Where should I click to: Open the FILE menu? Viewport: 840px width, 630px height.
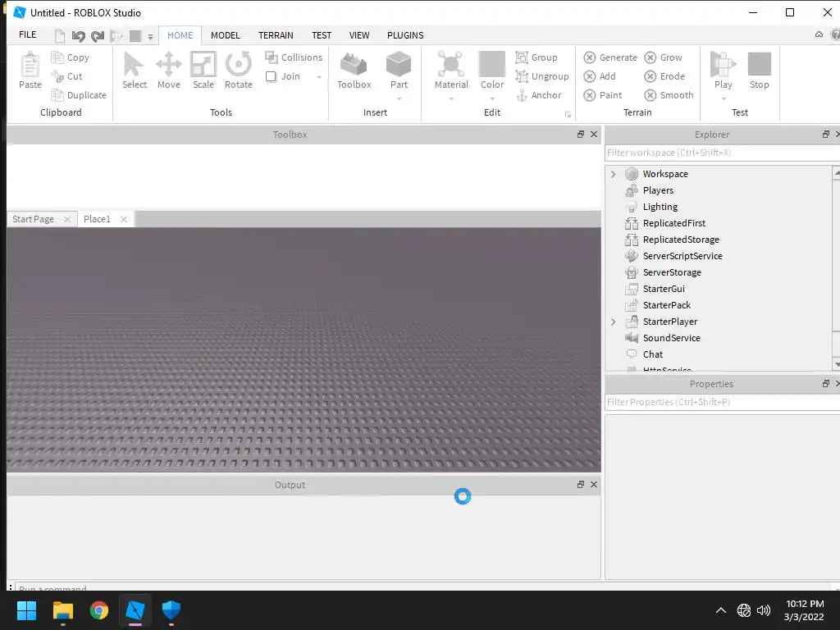click(27, 34)
